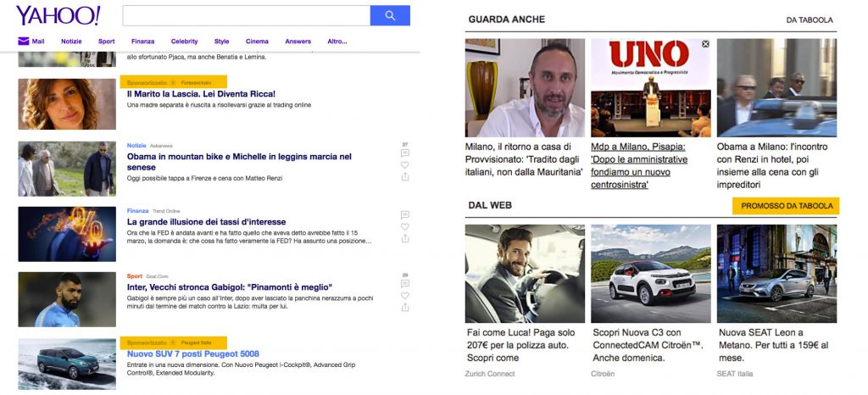The image size is (868, 395).
Task: Open the SEAT Leon night street thumbnail
Action: (x=776, y=273)
